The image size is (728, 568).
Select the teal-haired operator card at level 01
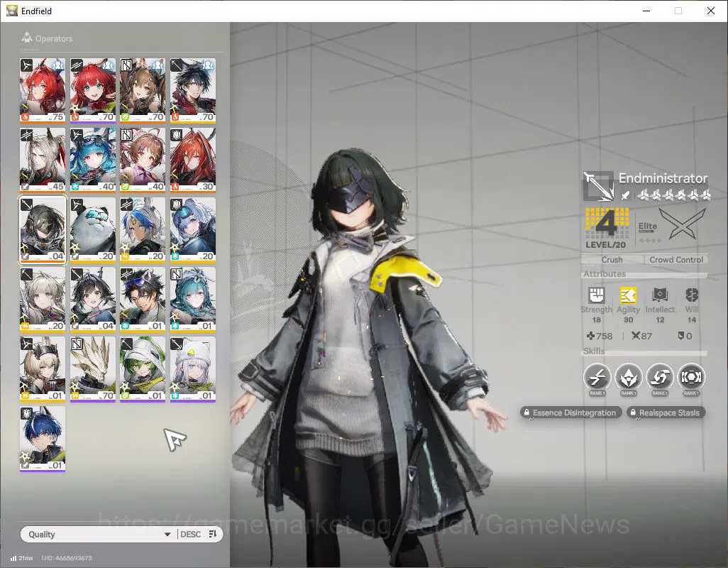coord(193,300)
